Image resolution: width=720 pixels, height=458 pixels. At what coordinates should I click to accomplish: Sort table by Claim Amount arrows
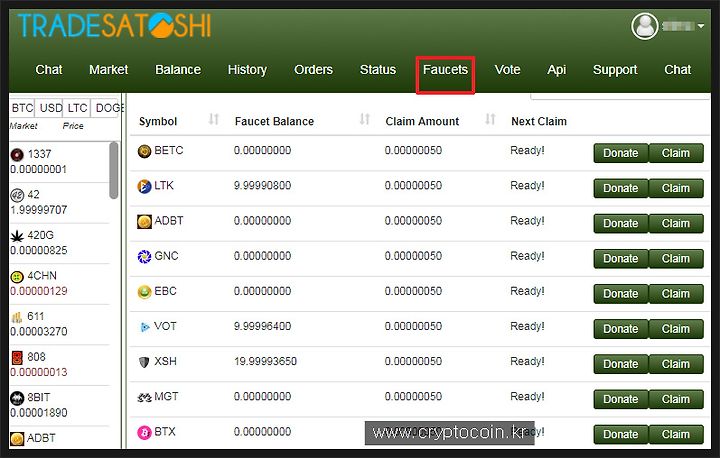point(490,119)
